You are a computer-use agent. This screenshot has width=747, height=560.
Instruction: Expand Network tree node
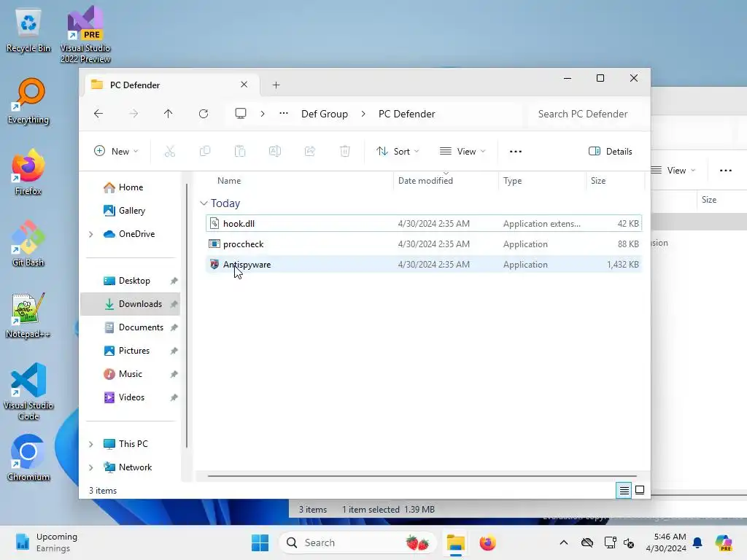tap(91, 467)
